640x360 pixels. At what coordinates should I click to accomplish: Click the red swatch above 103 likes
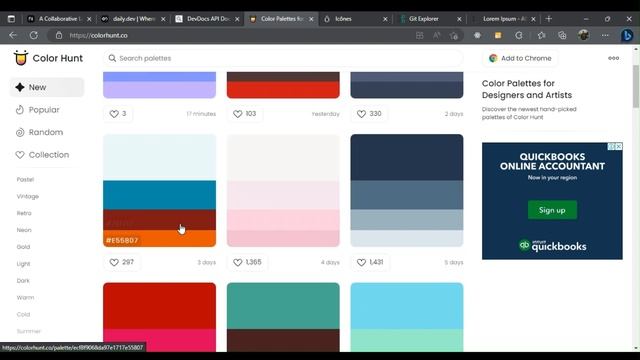click(283, 90)
